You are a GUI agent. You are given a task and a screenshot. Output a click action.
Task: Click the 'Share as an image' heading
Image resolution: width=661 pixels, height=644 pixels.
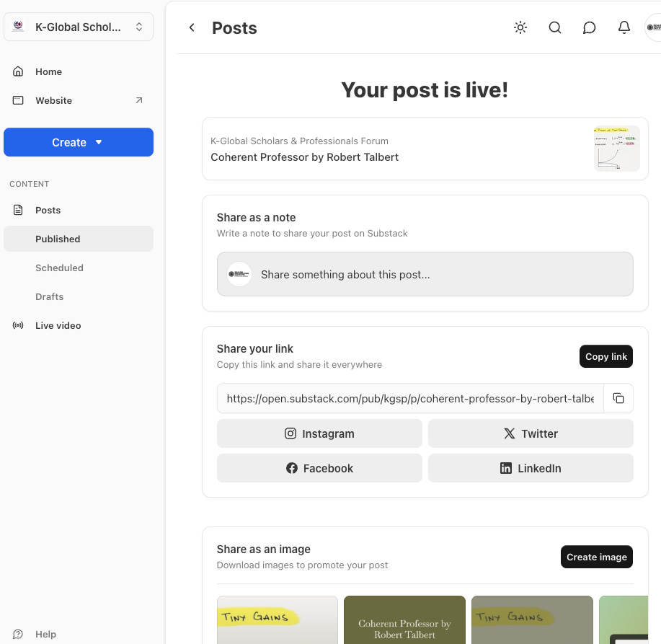click(x=264, y=549)
